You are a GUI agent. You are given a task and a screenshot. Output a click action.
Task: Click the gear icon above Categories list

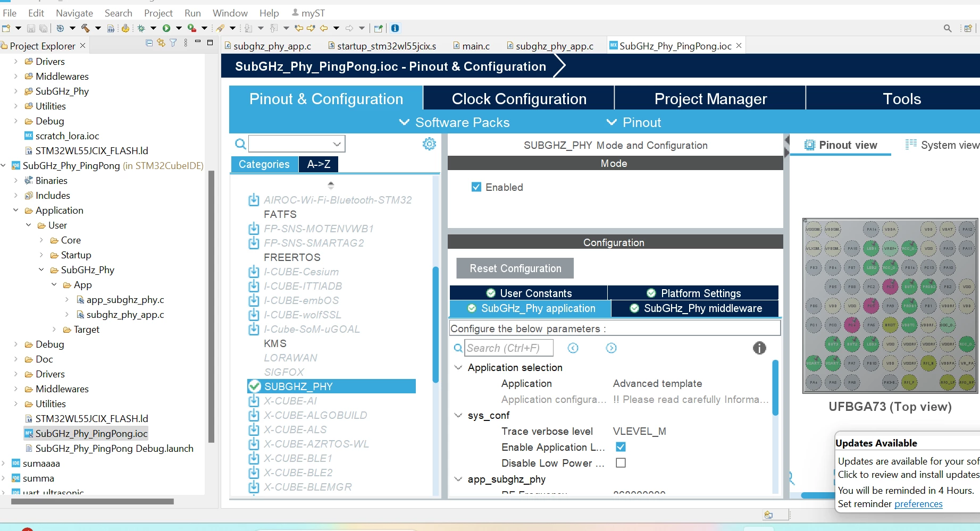coord(429,144)
